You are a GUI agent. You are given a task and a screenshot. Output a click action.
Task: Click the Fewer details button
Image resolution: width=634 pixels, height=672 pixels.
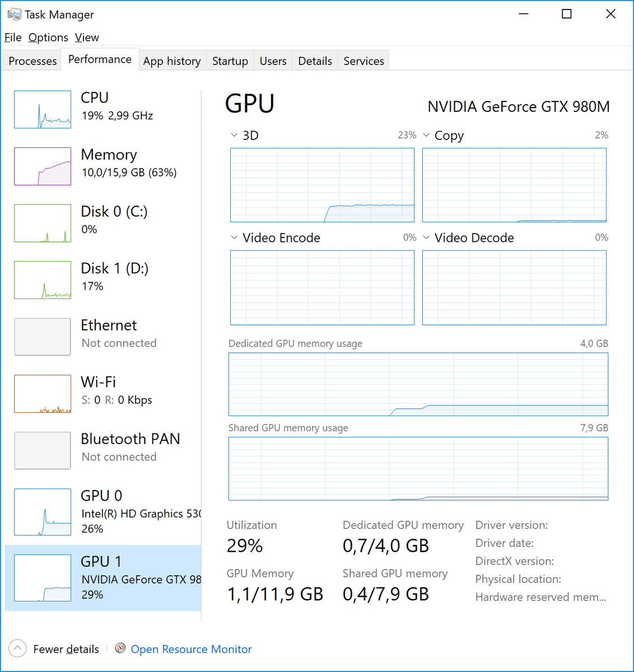tap(54, 648)
